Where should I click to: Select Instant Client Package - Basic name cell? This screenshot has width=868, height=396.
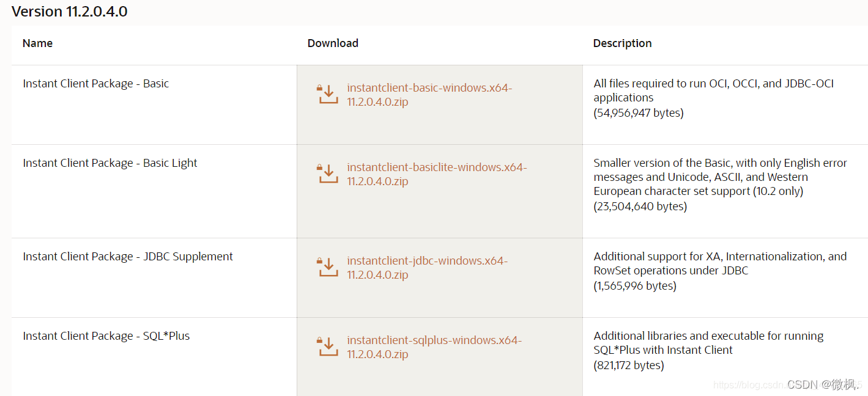coord(95,84)
